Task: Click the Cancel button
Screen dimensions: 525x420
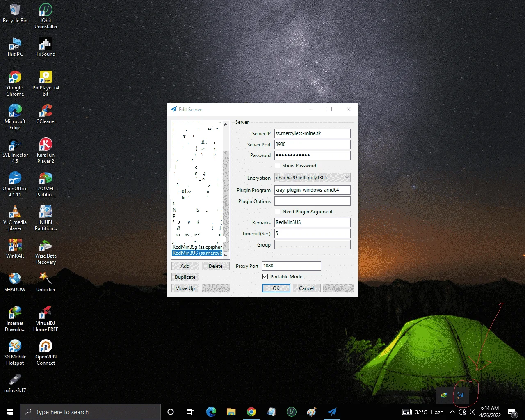Action: click(306, 288)
